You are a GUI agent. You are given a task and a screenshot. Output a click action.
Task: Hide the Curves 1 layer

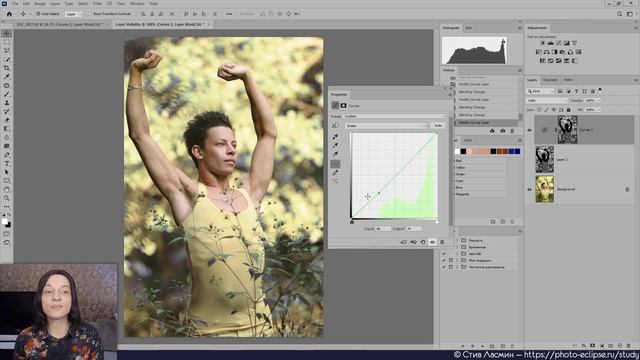(529, 130)
